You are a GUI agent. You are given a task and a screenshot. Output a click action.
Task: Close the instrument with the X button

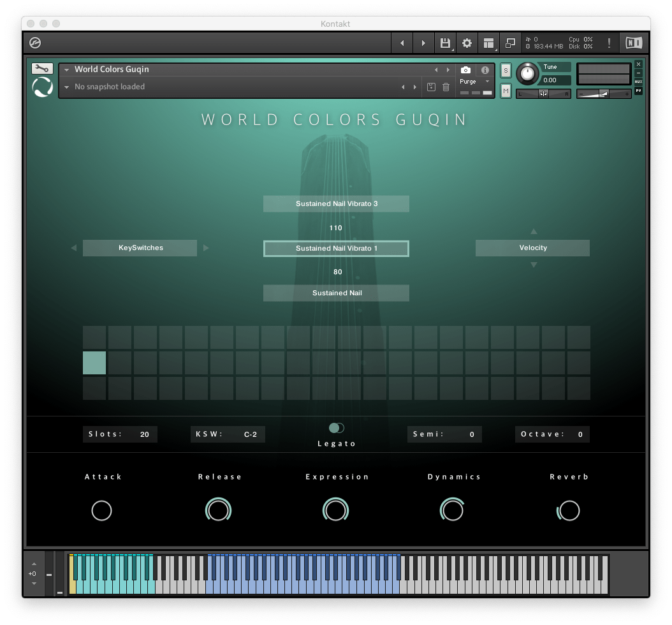[638, 64]
